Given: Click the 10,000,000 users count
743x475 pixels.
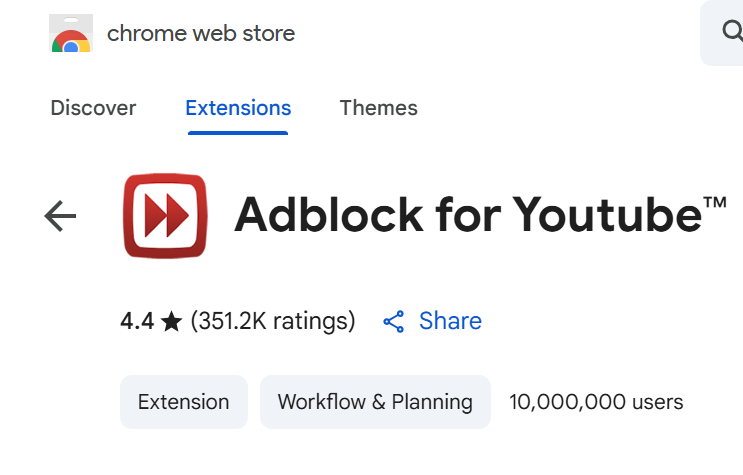Looking at the screenshot, I should [x=596, y=402].
